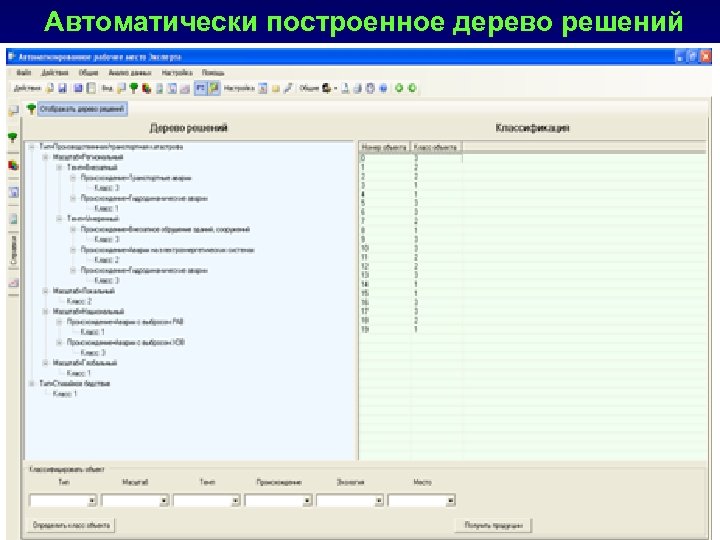Click the green tree icon in main toolbar
This screenshot has height=540, width=720.
click(134, 88)
